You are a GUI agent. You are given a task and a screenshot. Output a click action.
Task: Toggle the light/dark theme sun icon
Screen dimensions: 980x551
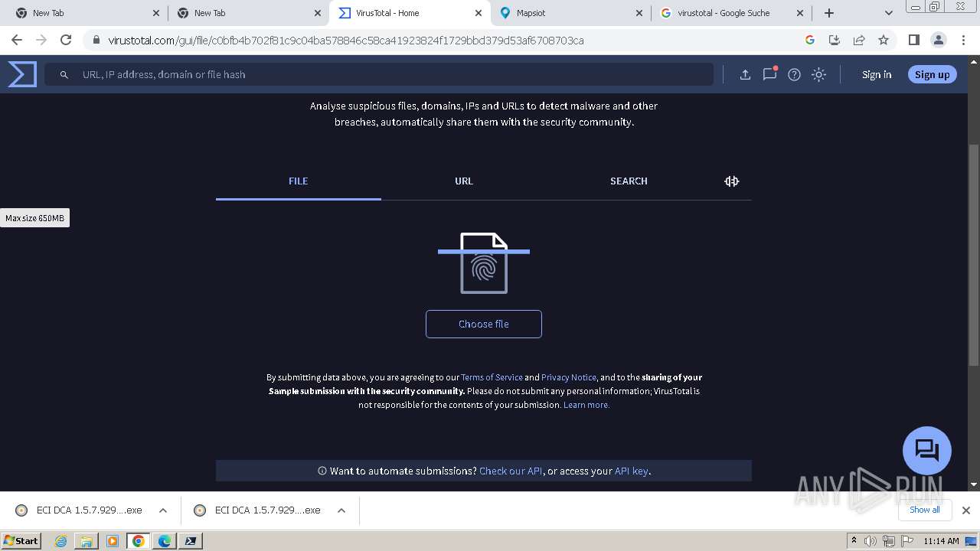pos(818,74)
